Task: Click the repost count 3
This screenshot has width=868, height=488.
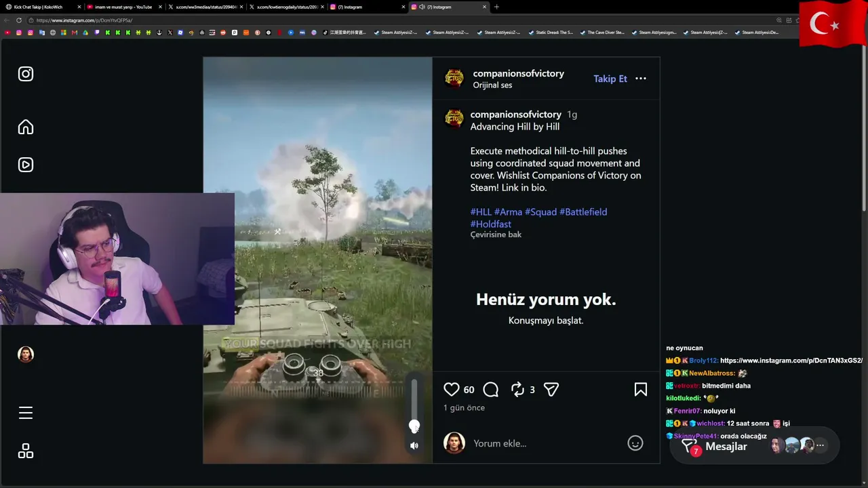Action: pyautogui.click(x=532, y=390)
